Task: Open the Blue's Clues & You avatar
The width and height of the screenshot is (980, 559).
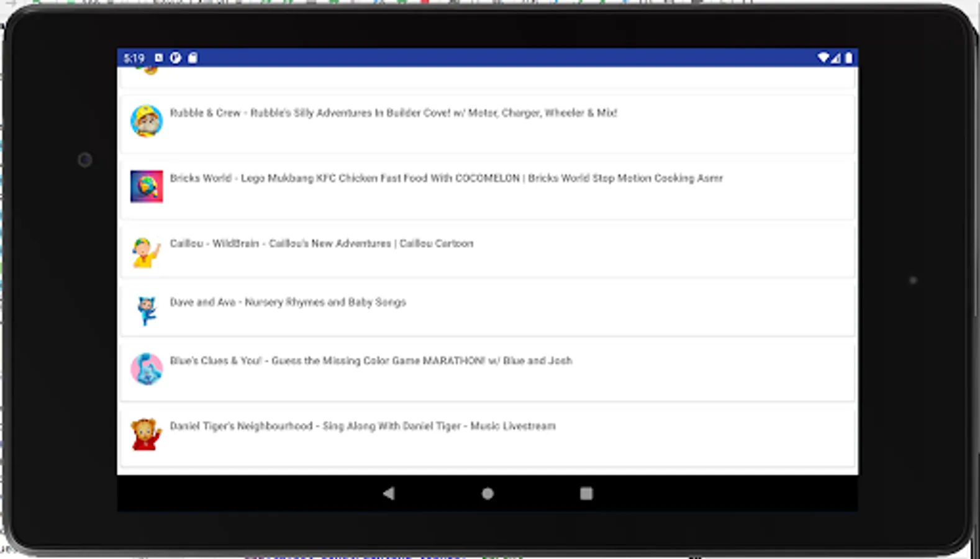Action: [x=147, y=369]
